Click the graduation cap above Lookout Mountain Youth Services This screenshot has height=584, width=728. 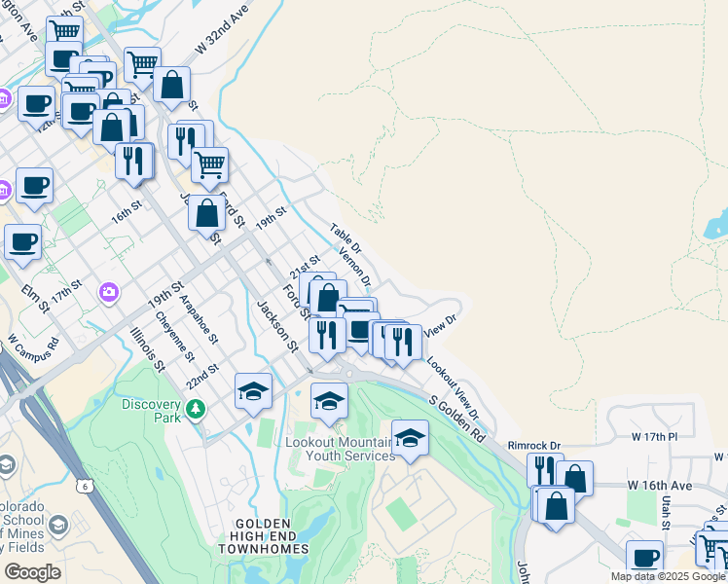pyautogui.click(x=329, y=401)
